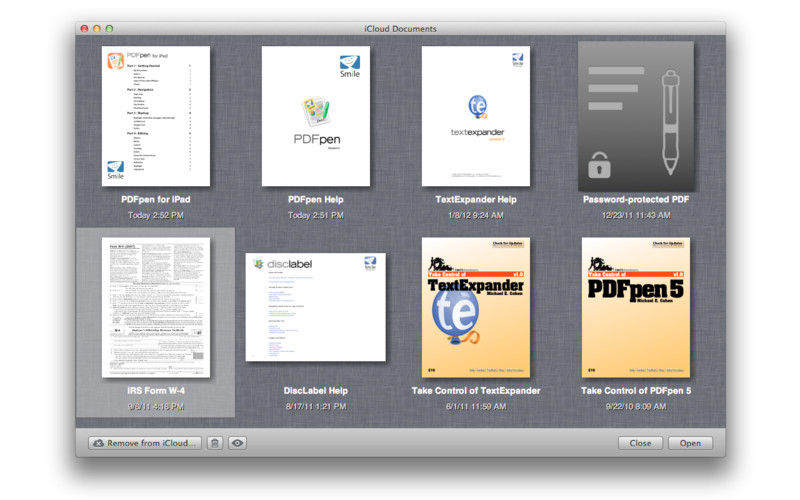Click the 'PDFpen Help' title text
This screenshot has width=800, height=500.
point(316,199)
